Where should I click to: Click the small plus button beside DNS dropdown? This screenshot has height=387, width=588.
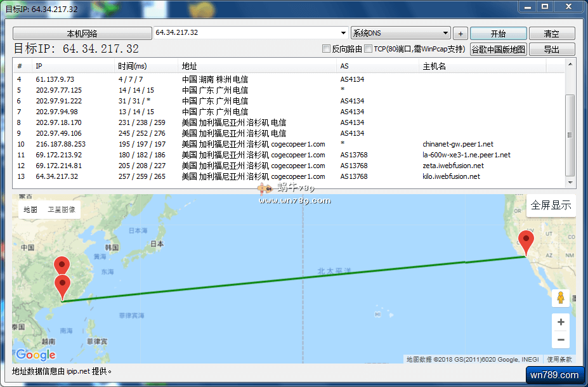click(461, 34)
